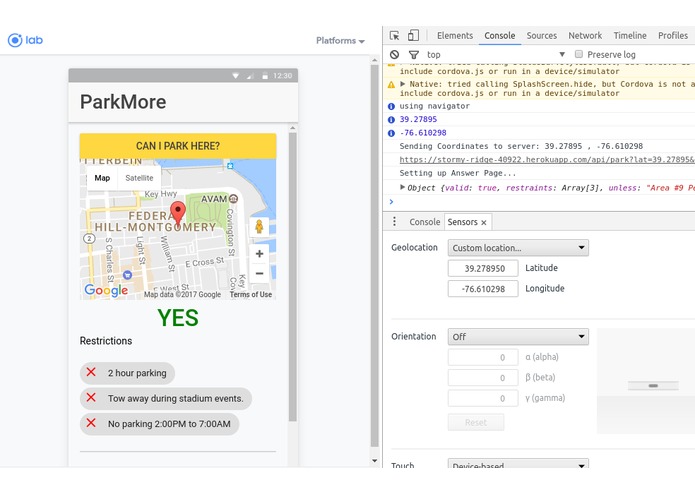Screen dimensions: 695x494
Task: Toggle the device toolbar icon
Action: click(413, 35)
